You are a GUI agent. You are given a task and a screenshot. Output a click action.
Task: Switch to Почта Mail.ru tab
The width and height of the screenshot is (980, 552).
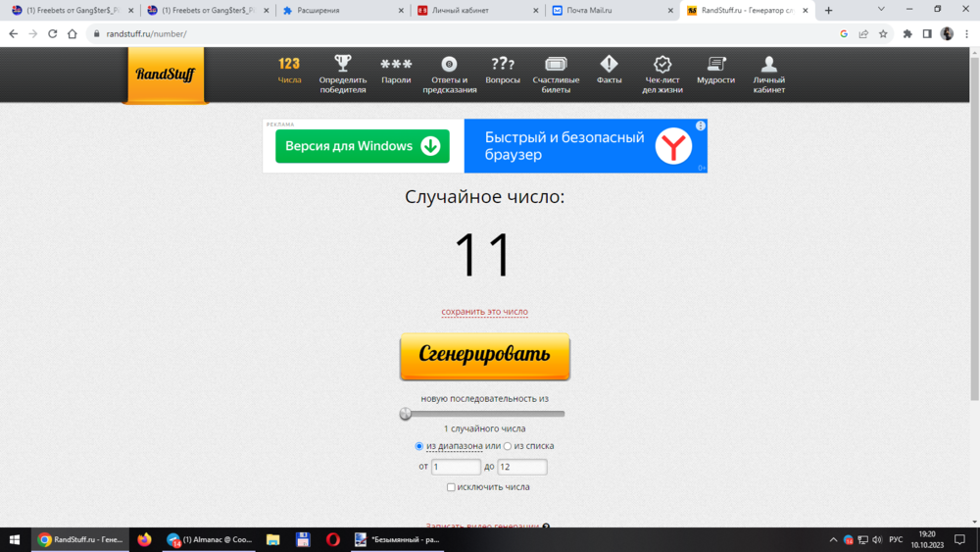612,11
